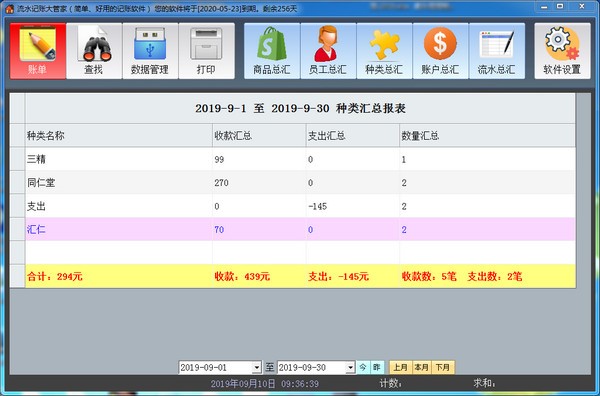Click the 收款汇总 column header
Image resolution: width=600 pixels, height=396 pixels.
[x=259, y=135]
